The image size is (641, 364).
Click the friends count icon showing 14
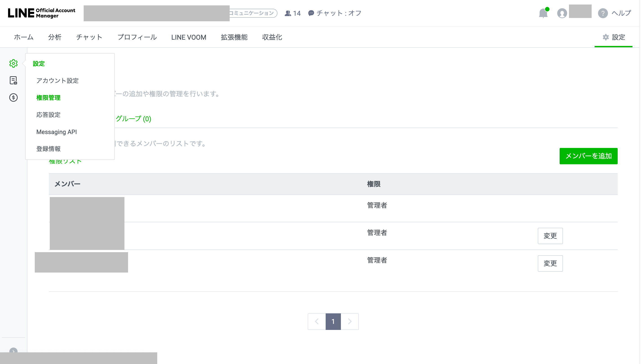pyautogui.click(x=288, y=13)
